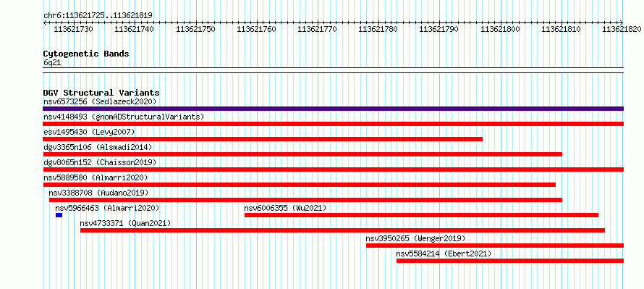The height and width of the screenshot is (289, 644).
Task: Click ruler position 113621750
Action: tap(195, 29)
